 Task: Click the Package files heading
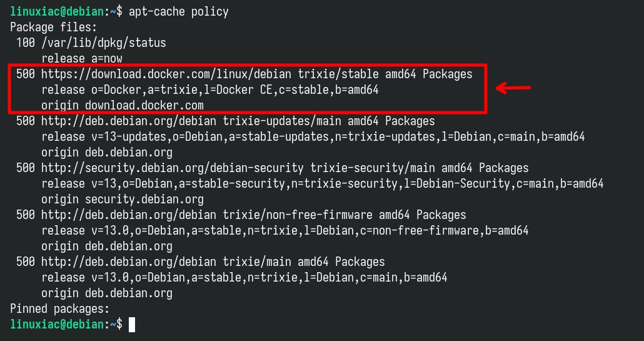(54, 28)
